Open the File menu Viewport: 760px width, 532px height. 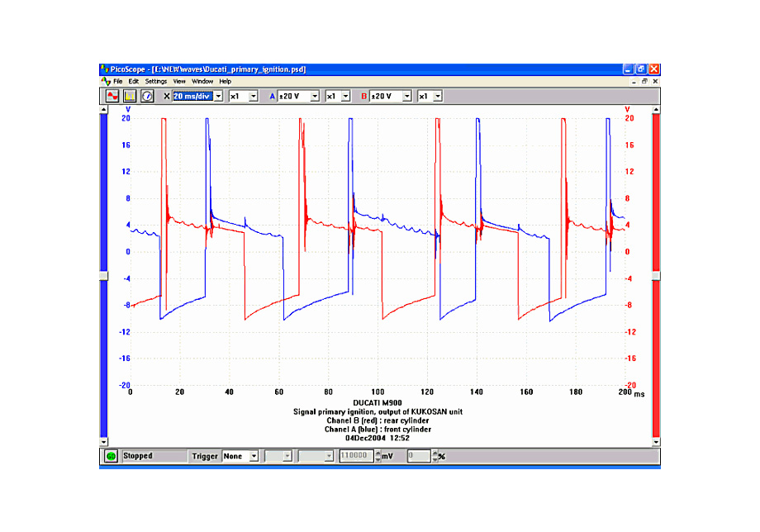click(x=118, y=82)
